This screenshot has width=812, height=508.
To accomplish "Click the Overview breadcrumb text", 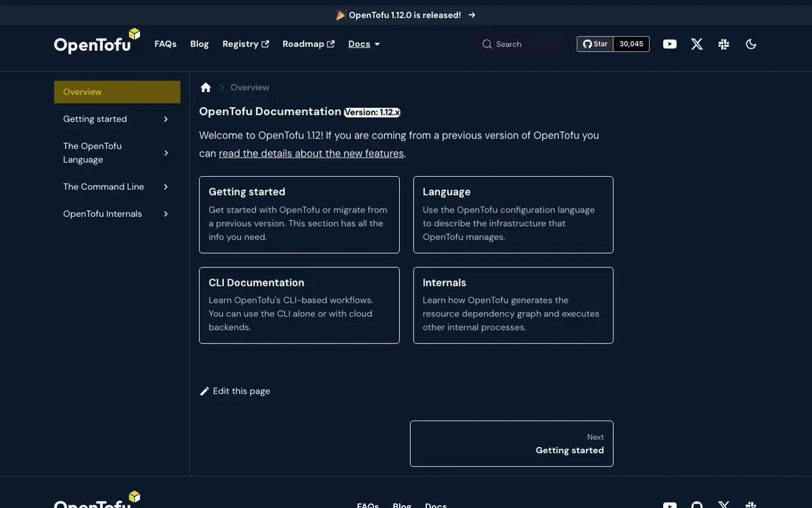I will (250, 87).
